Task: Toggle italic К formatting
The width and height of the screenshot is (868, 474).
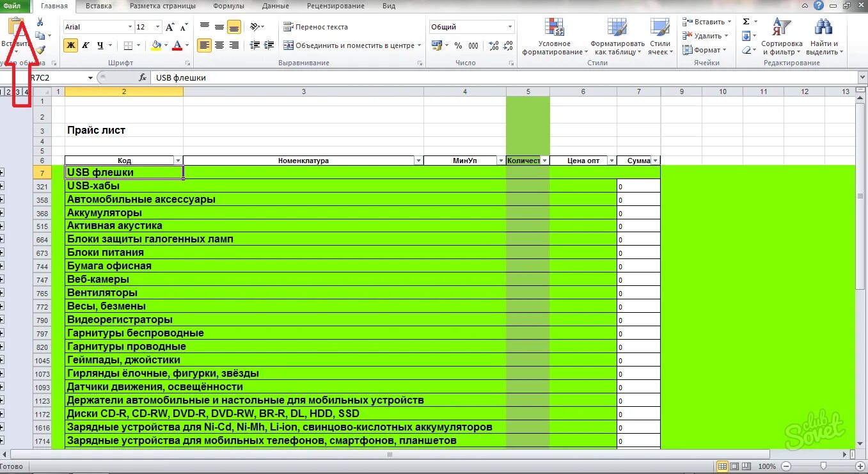Action: point(86,45)
